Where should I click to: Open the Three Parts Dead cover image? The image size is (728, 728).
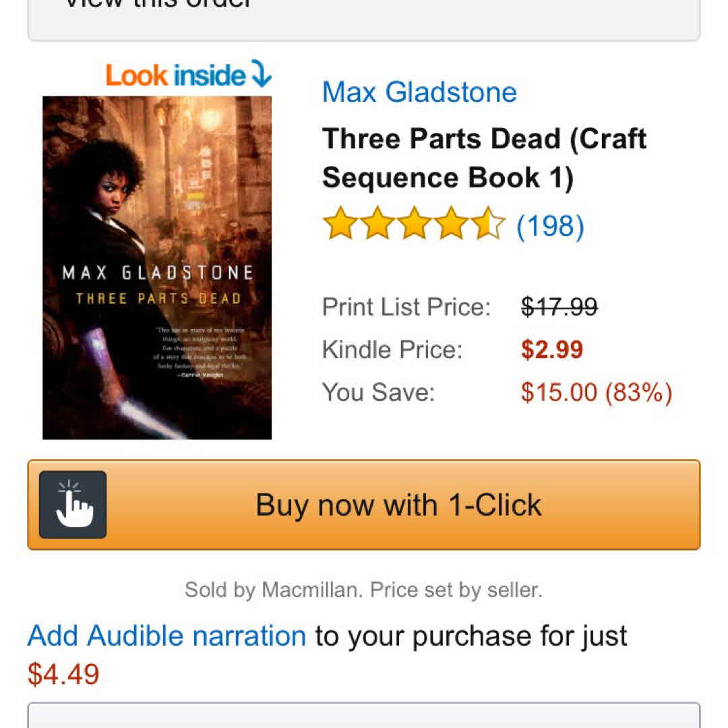pyautogui.click(x=157, y=268)
